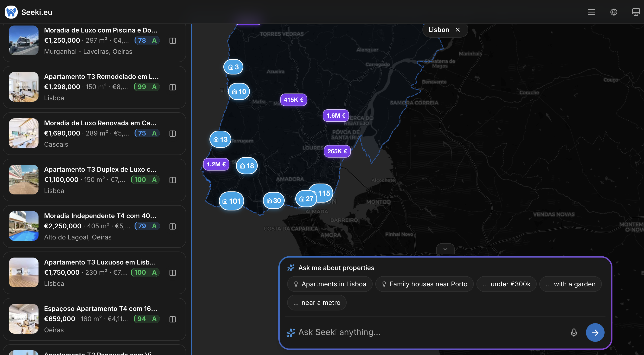Send message with blue arrow button
Screen dimensions: 644x355
click(595, 332)
